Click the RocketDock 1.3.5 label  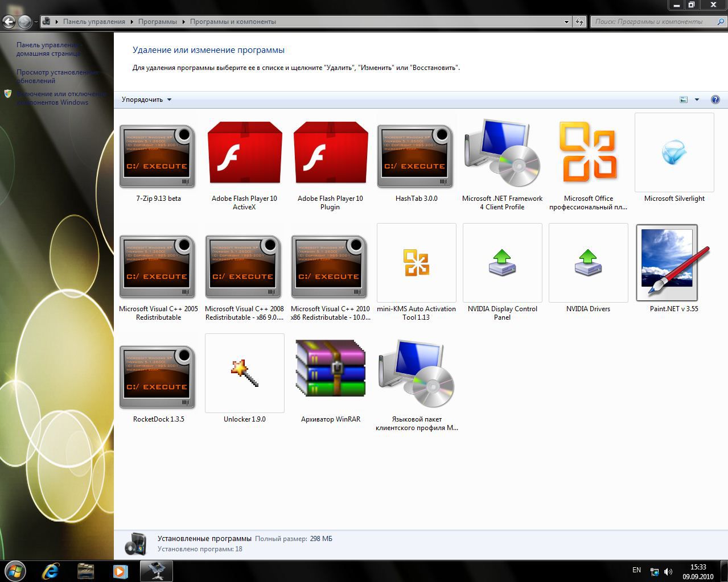[x=158, y=419]
